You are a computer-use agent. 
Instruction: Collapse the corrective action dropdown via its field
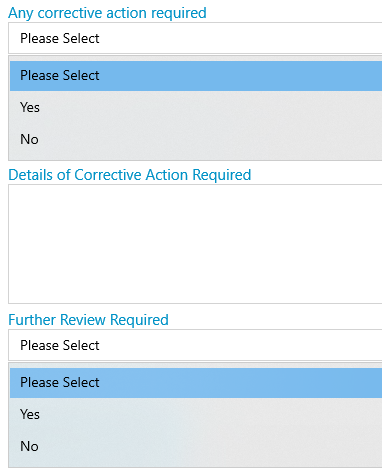tap(195, 38)
